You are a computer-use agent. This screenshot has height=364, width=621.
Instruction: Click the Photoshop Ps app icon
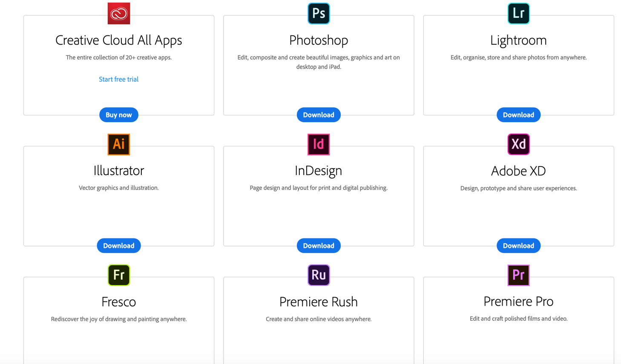pyautogui.click(x=319, y=14)
